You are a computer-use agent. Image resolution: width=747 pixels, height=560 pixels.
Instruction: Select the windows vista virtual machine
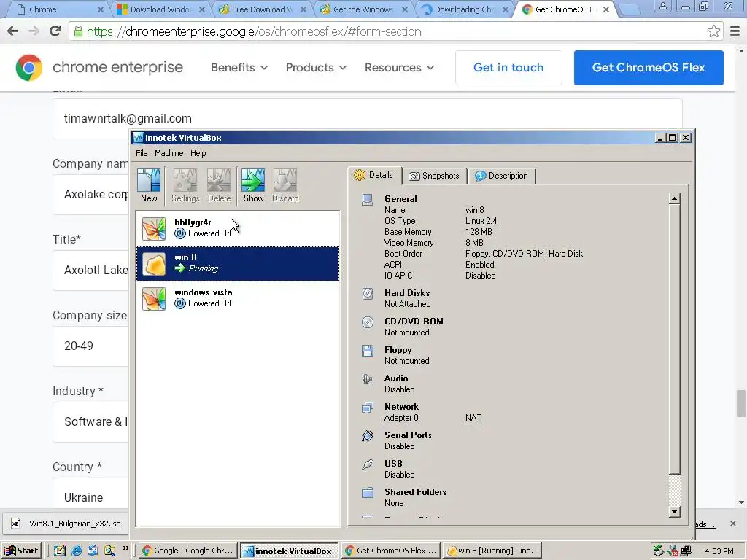[x=238, y=298]
